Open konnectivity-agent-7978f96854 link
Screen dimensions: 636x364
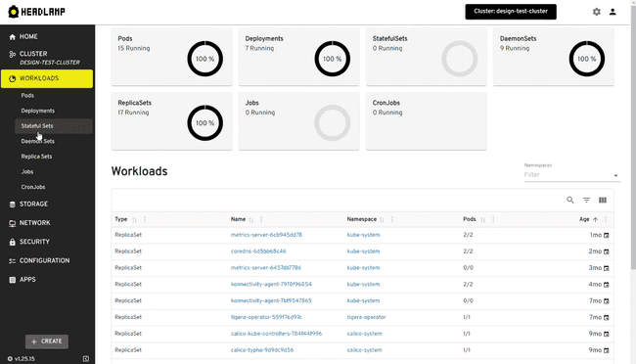pyautogui.click(x=271, y=285)
